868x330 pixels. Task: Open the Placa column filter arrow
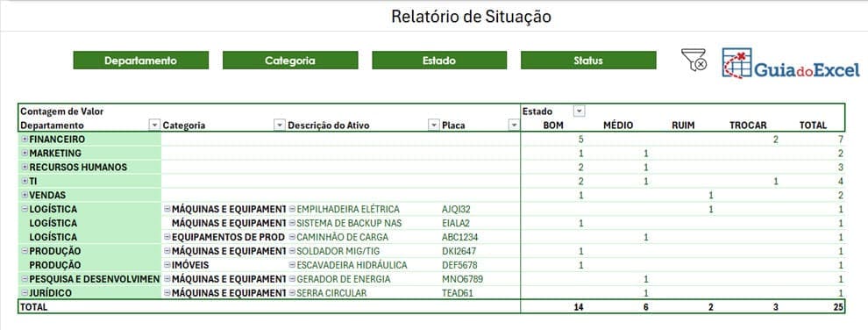515,126
